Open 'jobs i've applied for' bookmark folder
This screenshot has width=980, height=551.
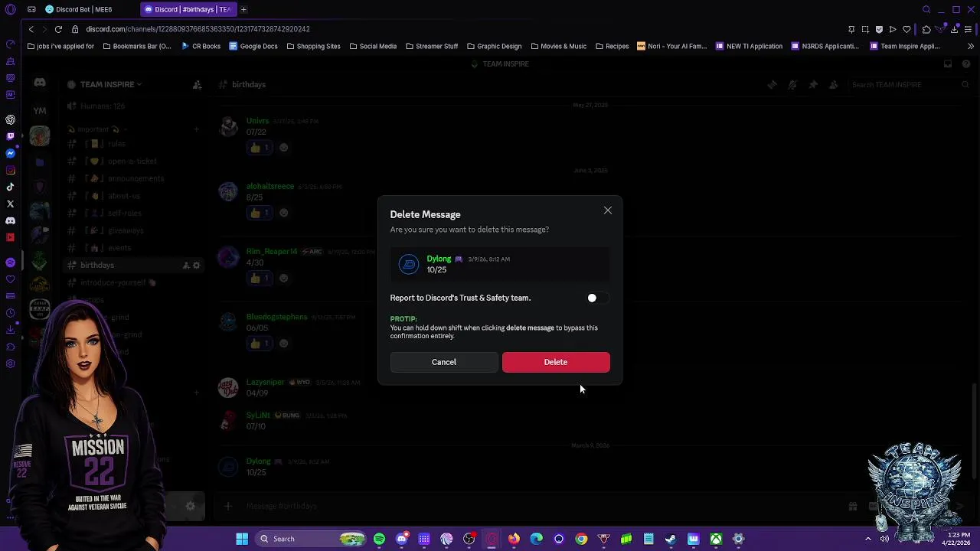tap(60, 46)
